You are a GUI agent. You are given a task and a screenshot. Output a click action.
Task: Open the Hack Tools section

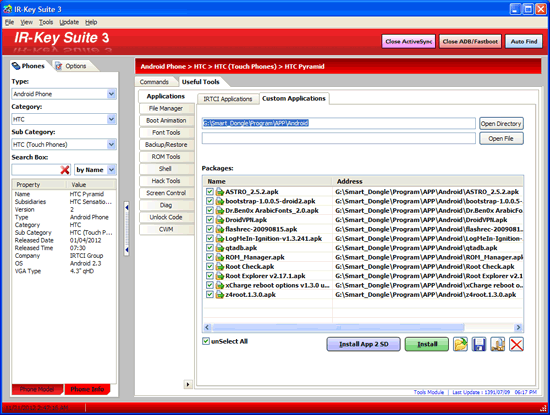pyautogui.click(x=166, y=181)
